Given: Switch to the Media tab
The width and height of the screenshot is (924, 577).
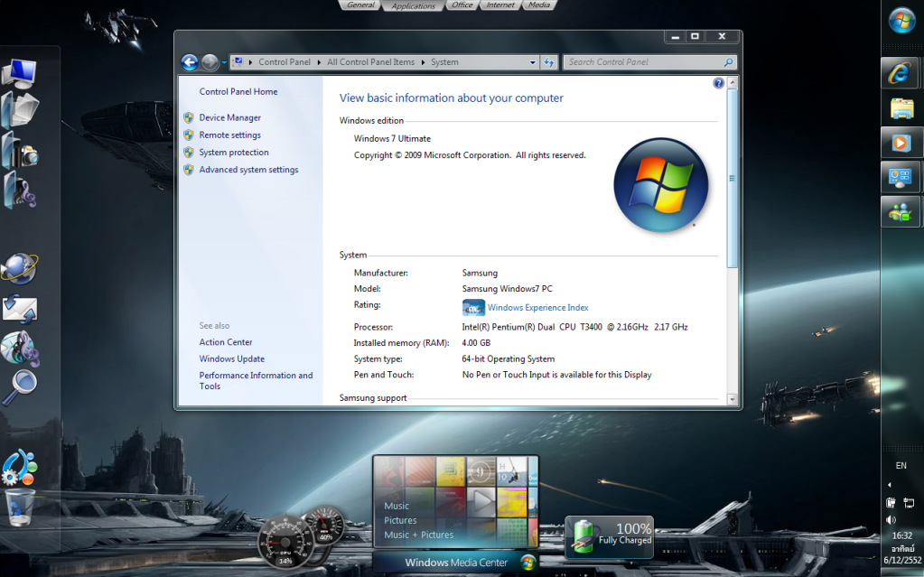Looking at the screenshot, I should pyautogui.click(x=538, y=5).
